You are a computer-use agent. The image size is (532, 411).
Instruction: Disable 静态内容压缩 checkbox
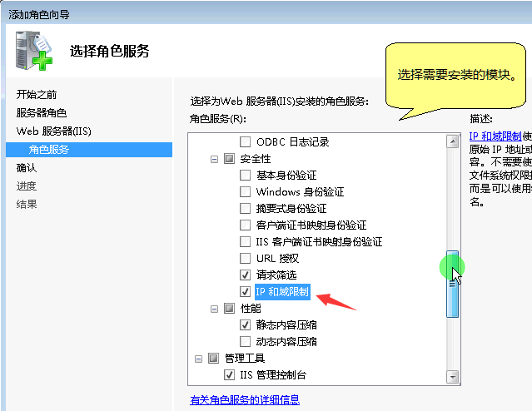click(x=245, y=325)
